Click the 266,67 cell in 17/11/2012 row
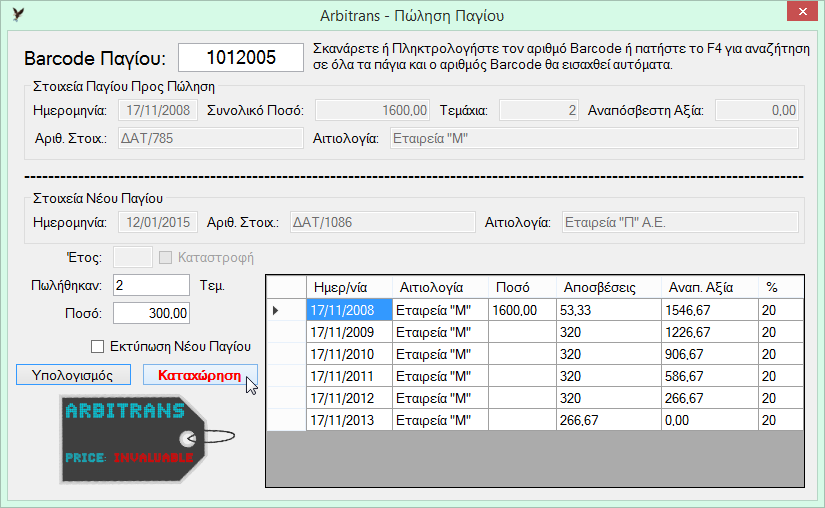825x508 pixels. 710,399
